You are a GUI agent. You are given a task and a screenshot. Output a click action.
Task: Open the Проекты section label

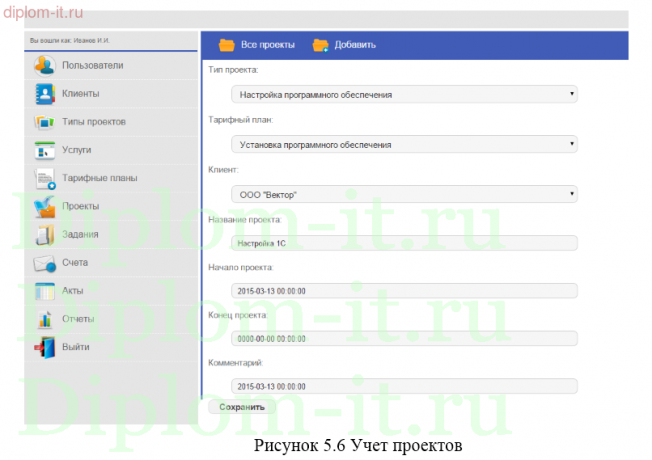click(x=81, y=206)
